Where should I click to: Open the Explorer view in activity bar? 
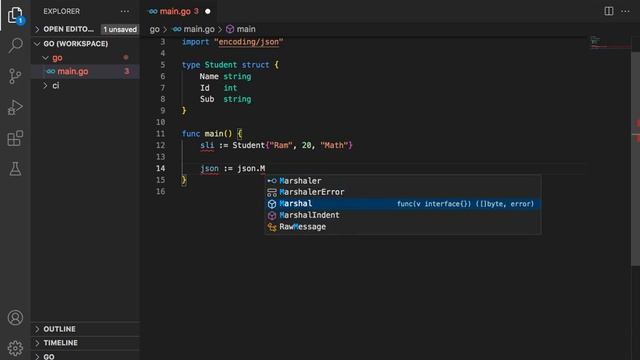click(16, 16)
